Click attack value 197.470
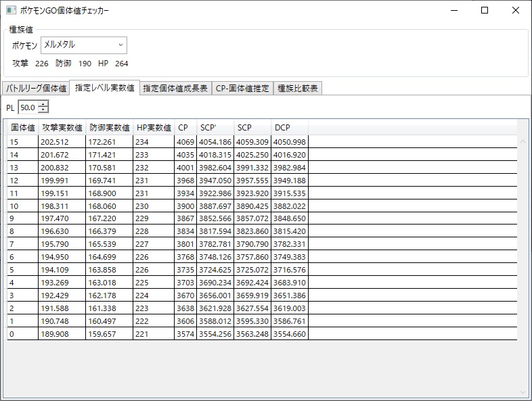Screen dimensions: 532x401 (x=62, y=218)
